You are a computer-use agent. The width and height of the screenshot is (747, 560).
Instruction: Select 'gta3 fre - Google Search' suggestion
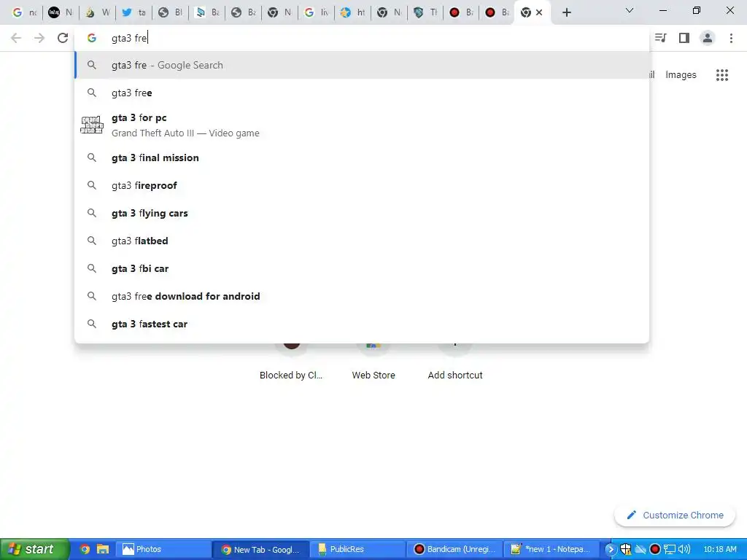pos(362,65)
